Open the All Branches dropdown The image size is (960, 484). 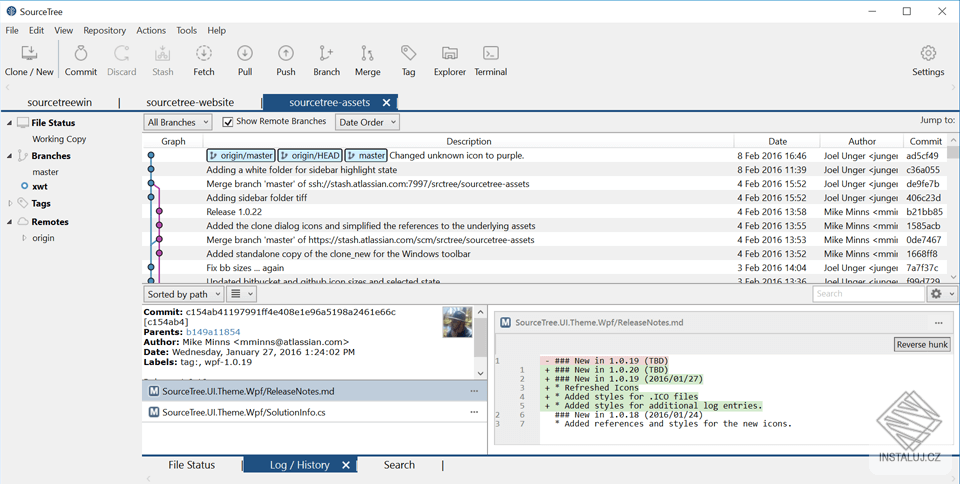click(178, 122)
